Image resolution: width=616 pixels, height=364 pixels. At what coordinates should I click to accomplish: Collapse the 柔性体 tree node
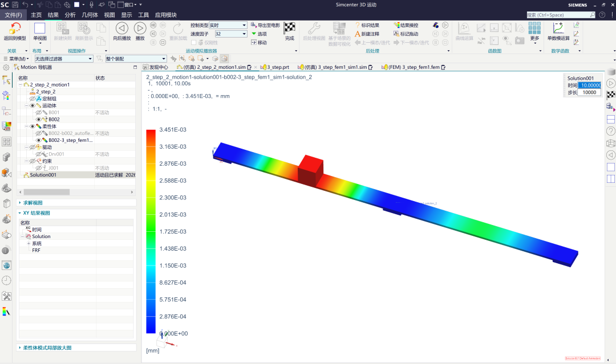(27, 126)
